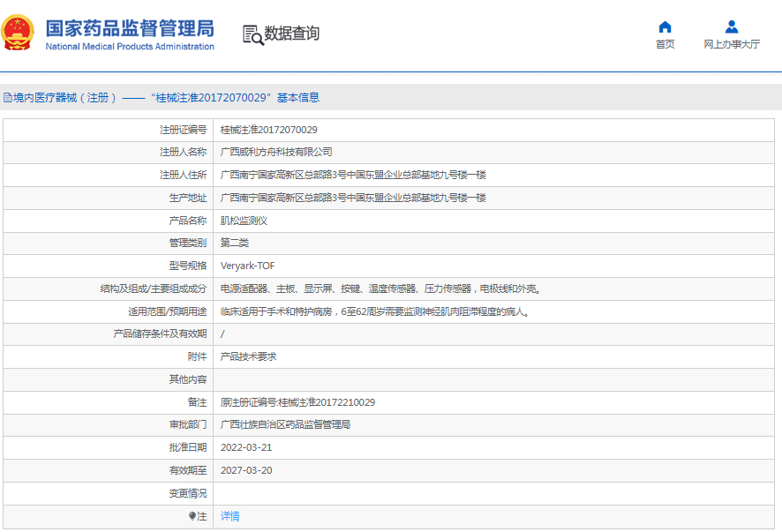Click the national emblem logo

click(x=19, y=33)
